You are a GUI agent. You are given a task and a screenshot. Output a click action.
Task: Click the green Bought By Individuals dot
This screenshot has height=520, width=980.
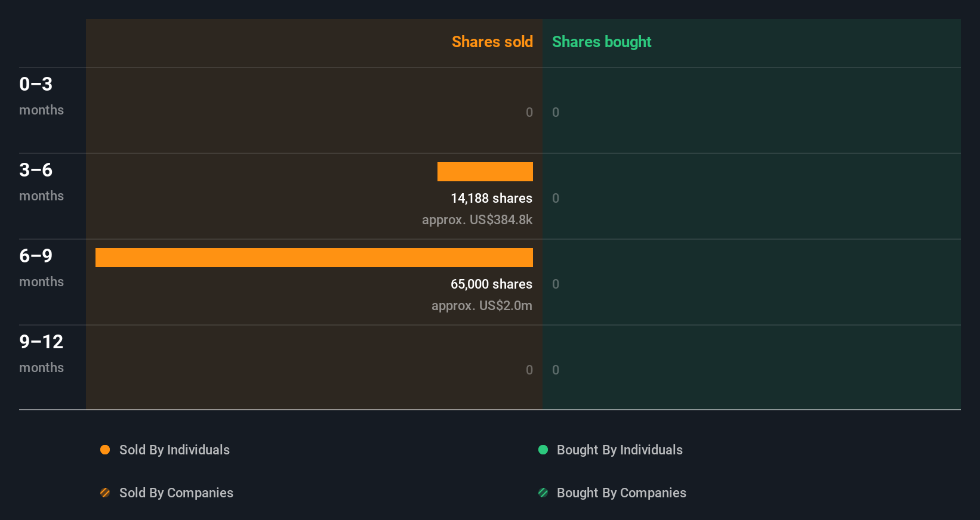pyautogui.click(x=543, y=450)
